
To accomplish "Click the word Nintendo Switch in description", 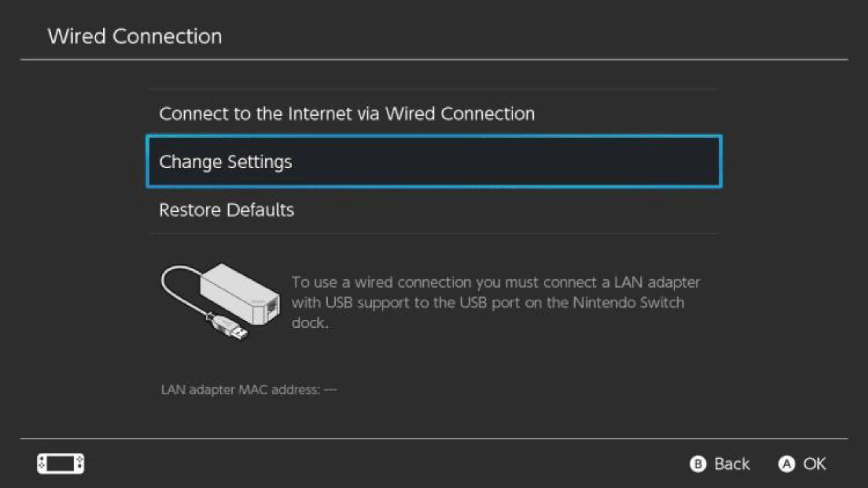I will 628,303.
